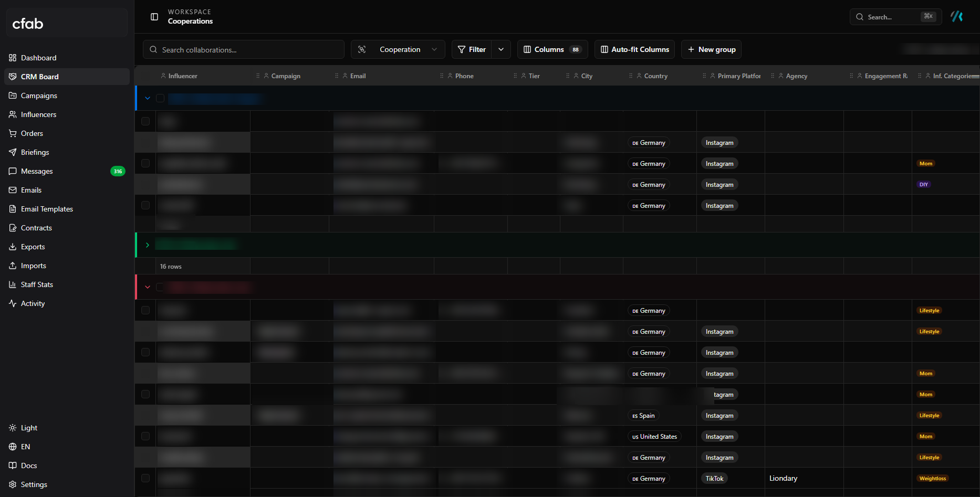Click the Filter funnel button

[x=472, y=49]
